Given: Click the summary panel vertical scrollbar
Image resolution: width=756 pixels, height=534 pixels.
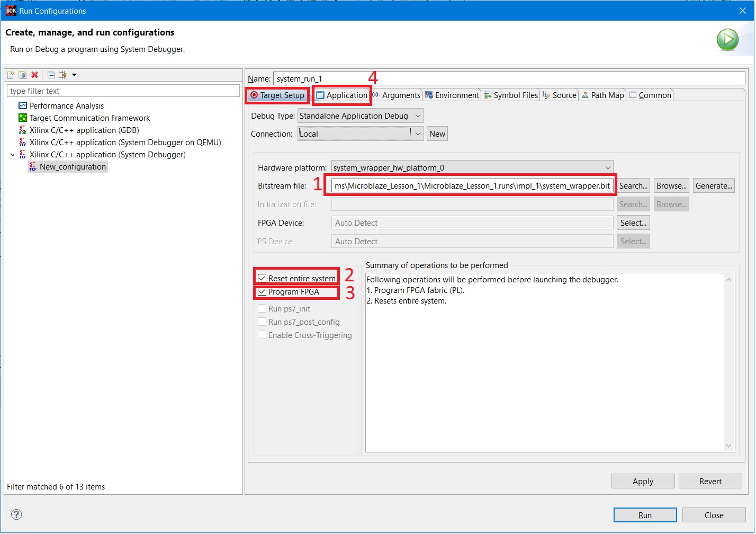Looking at the screenshot, I should [729, 363].
